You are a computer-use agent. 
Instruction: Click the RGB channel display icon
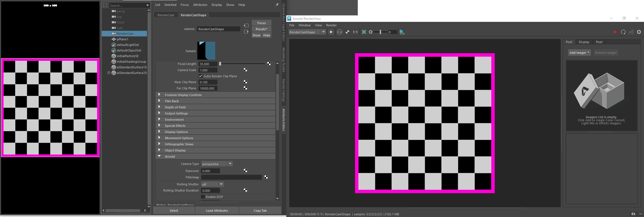[x=339, y=32]
